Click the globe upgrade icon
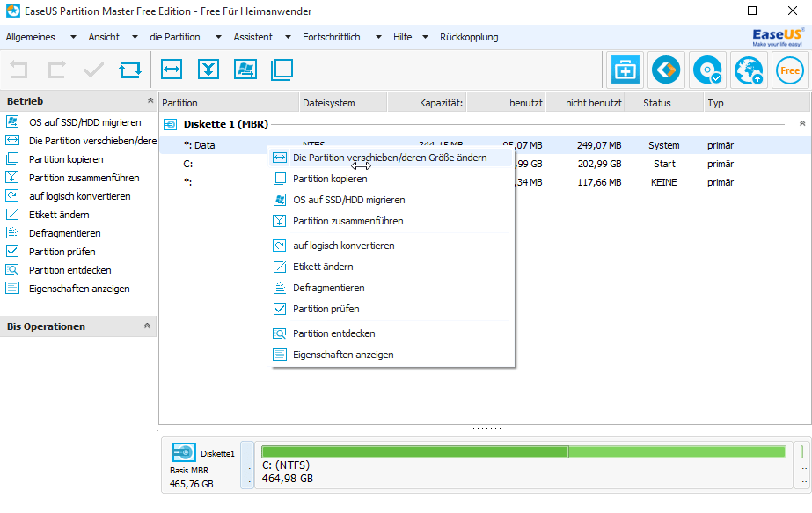Viewport: 812px width, 513px height. point(749,70)
